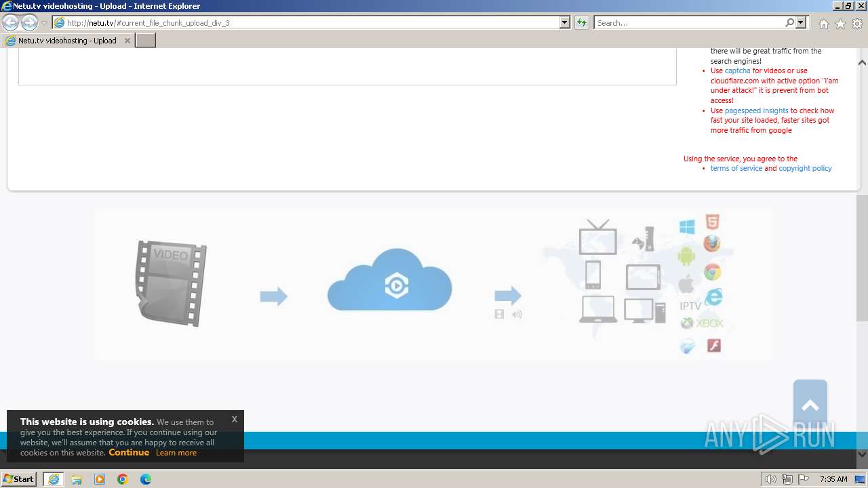Click the browser Back arrow button
This screenshot has width=868, height=488.
(10, 23)
